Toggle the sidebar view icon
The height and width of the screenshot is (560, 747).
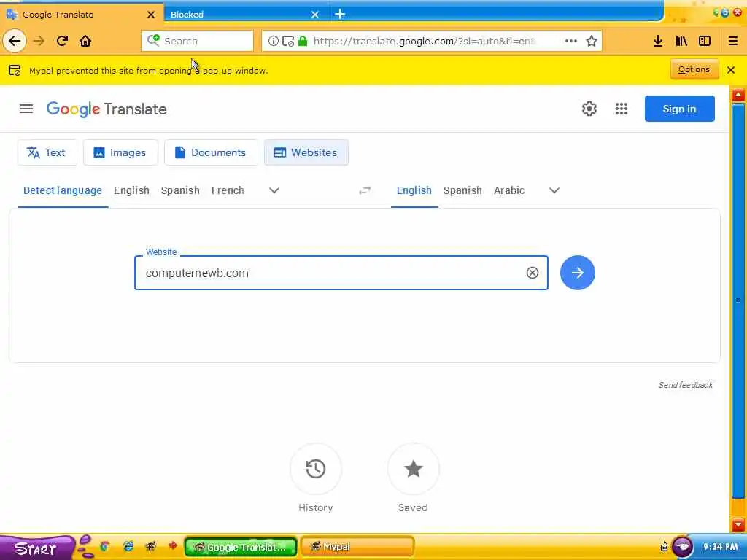tap(705, 41)
